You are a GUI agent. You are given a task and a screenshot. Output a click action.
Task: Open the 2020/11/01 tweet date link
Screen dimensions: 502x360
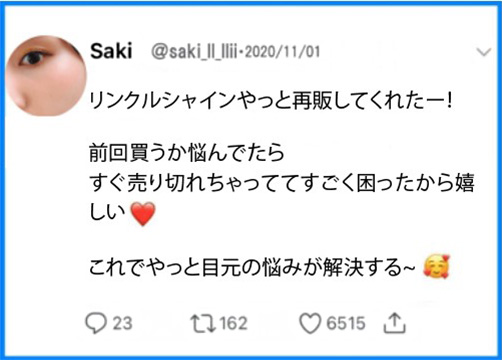(283, 52)
